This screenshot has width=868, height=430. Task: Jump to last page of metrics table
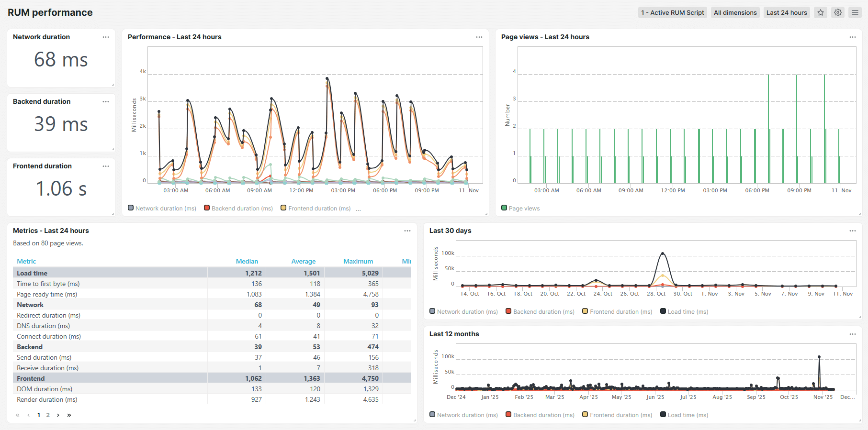point(69,415)
